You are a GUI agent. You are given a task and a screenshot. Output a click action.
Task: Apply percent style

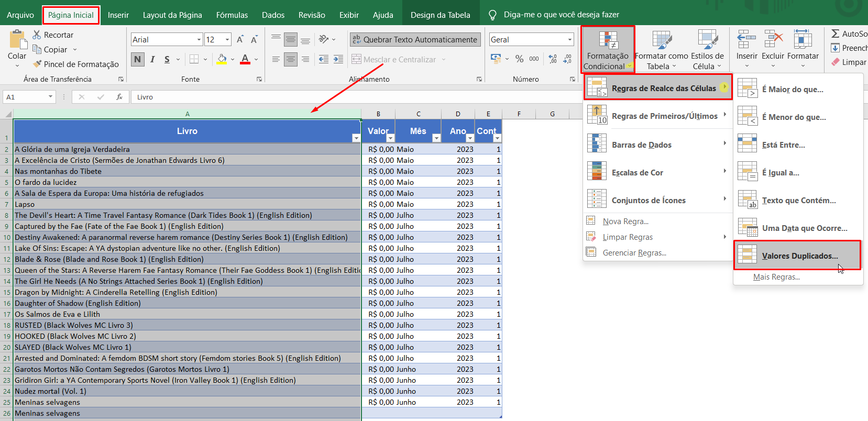(519, 59)
